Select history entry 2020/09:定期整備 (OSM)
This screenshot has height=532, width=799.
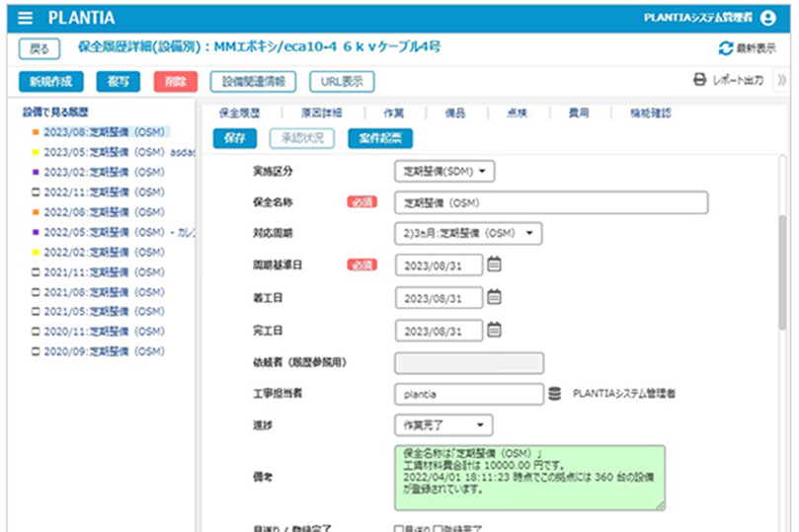(105, 351)
